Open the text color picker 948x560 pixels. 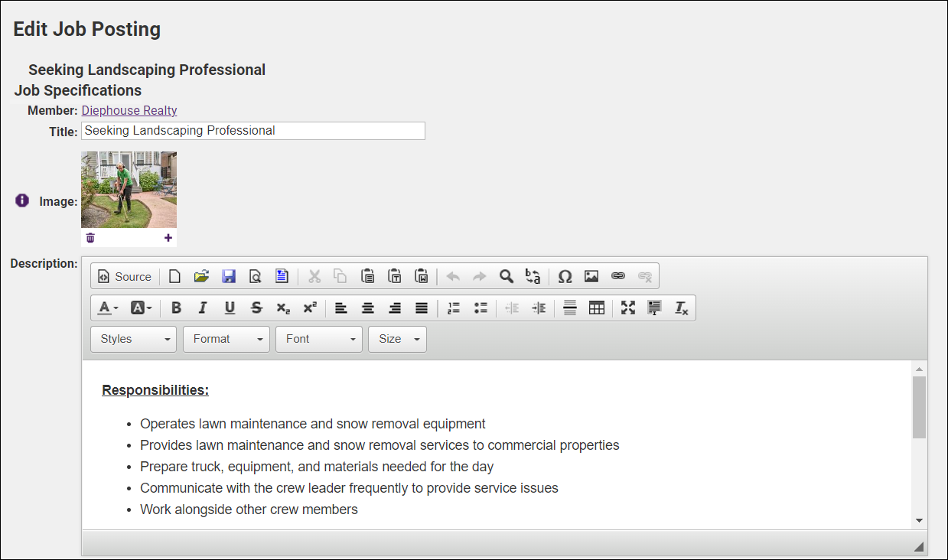point(108,308)
